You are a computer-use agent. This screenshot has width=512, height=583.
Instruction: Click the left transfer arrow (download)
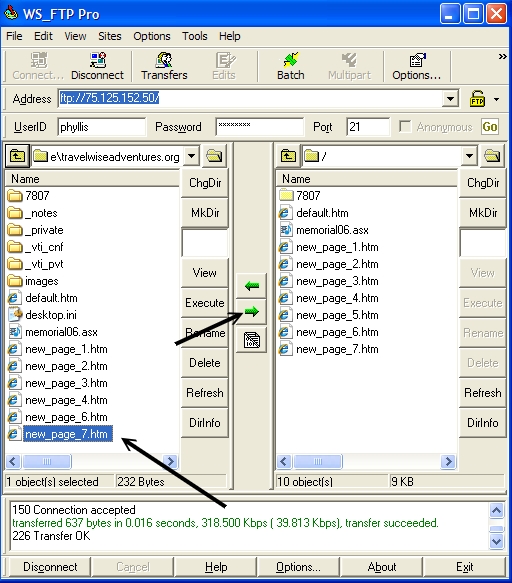pyautogui.click(x=251, y=286)
